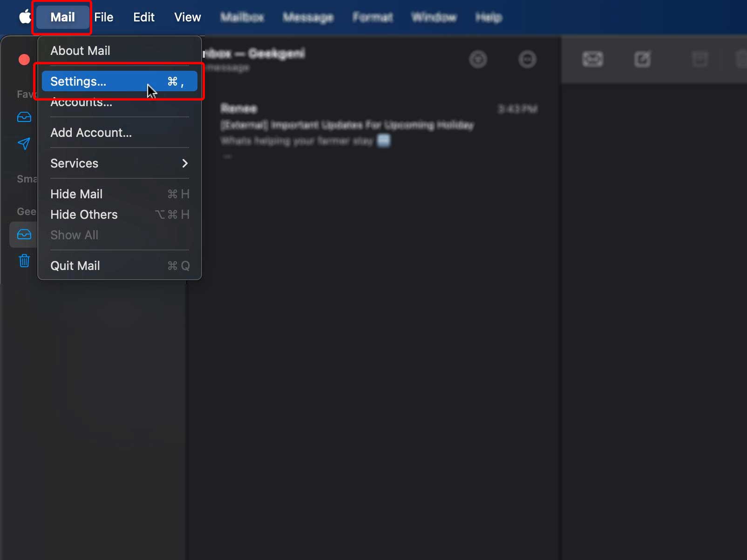The width and height of the screenshot is (747, 560).
Task: Click the filter messages icon
Action: (x=478, y=59)
